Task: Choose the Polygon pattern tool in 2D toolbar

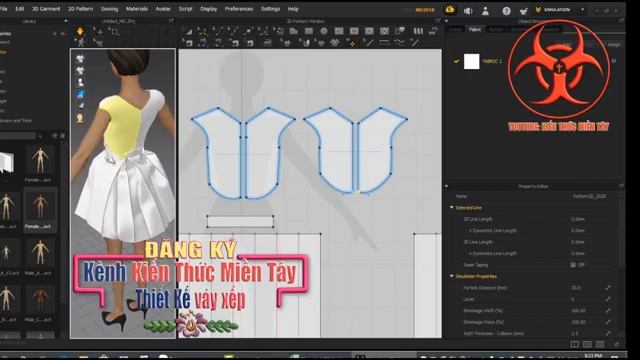Action: [293, 31]
